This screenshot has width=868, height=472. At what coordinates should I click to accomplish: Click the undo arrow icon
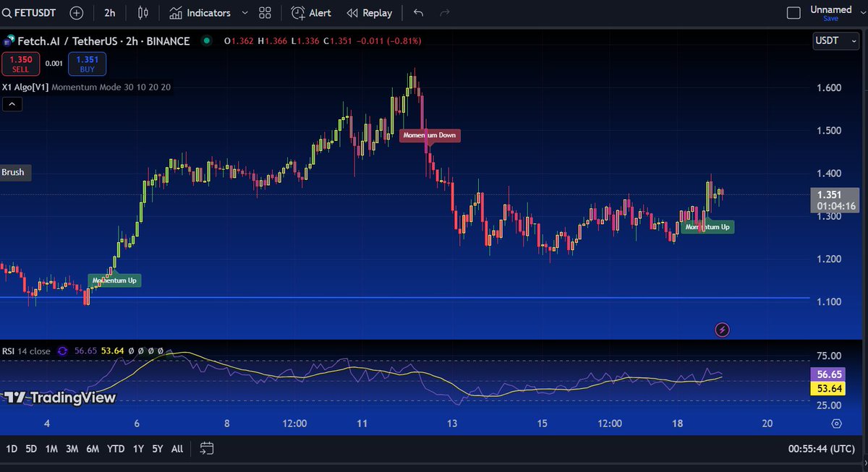pyautogui.click(x=417, y=12)
